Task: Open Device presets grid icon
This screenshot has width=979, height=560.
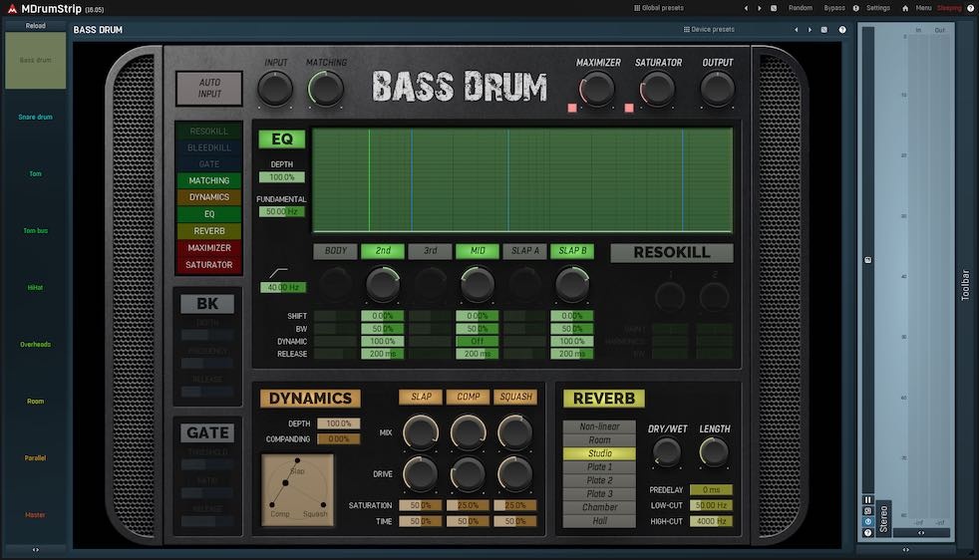Action: tap(687, 29)
